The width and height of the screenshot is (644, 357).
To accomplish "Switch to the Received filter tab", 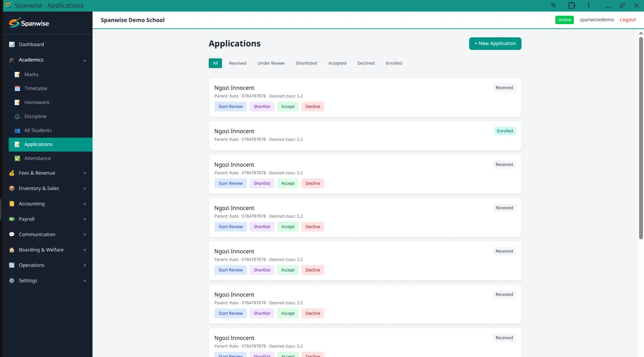I will click(x=237, y=63).
